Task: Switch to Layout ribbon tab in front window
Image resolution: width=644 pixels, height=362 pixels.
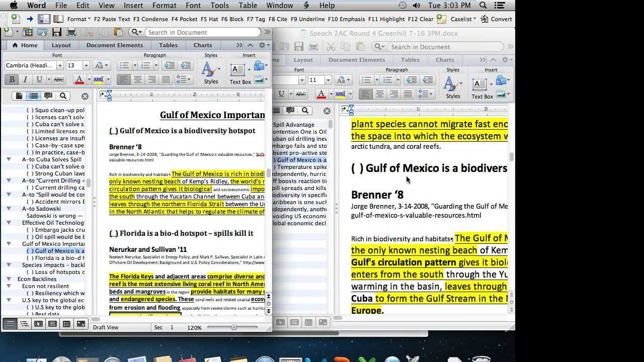Action: (61, 45)
